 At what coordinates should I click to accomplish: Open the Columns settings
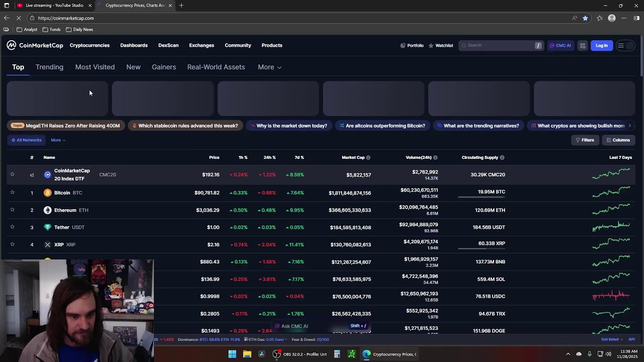[618, 140]
